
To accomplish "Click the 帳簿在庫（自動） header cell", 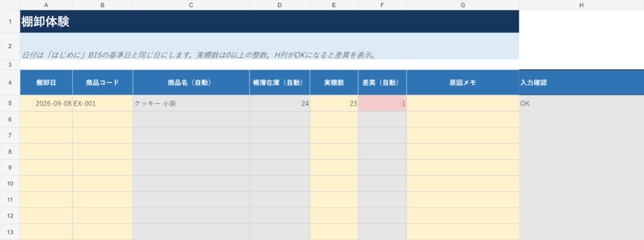I will click(x=280, y=82).
